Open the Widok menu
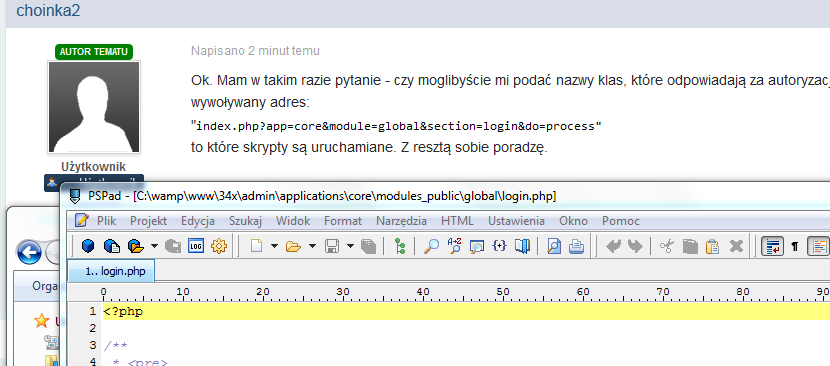The height and width of the screenshot is (366, 830). (x=293, y=221)
